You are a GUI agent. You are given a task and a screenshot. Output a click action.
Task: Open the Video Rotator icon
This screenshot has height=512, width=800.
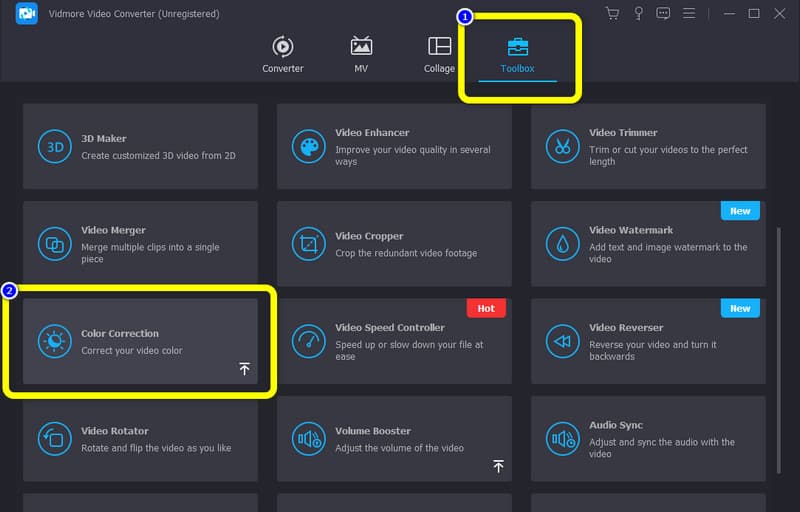54,439
